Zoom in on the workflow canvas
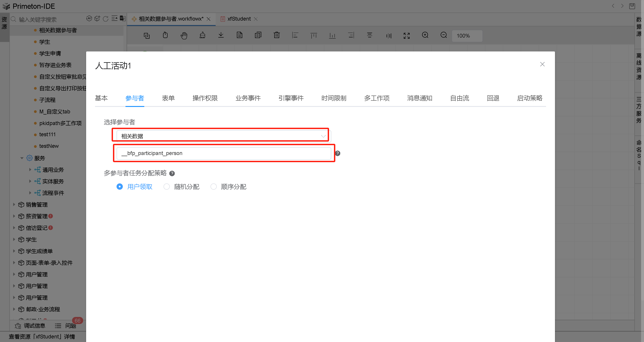Image resolution: width=644 pixels, height=342 pixels. (x=425, y=35)
